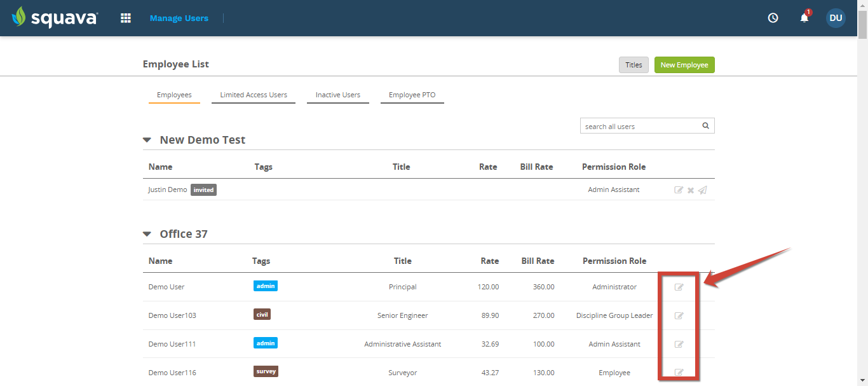Click the Demo User103 name cell
Image resolution: width=868 pixels, height=386 pixels.
coord(172,315)
